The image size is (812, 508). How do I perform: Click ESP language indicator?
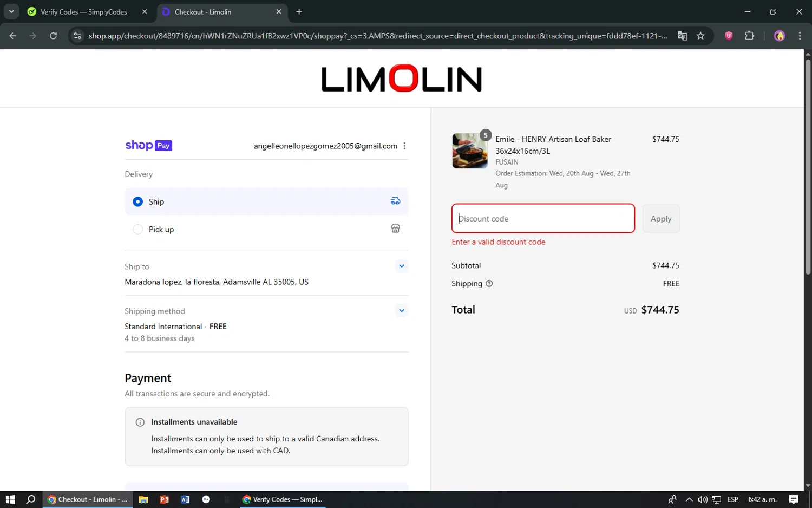pos(733,499)
